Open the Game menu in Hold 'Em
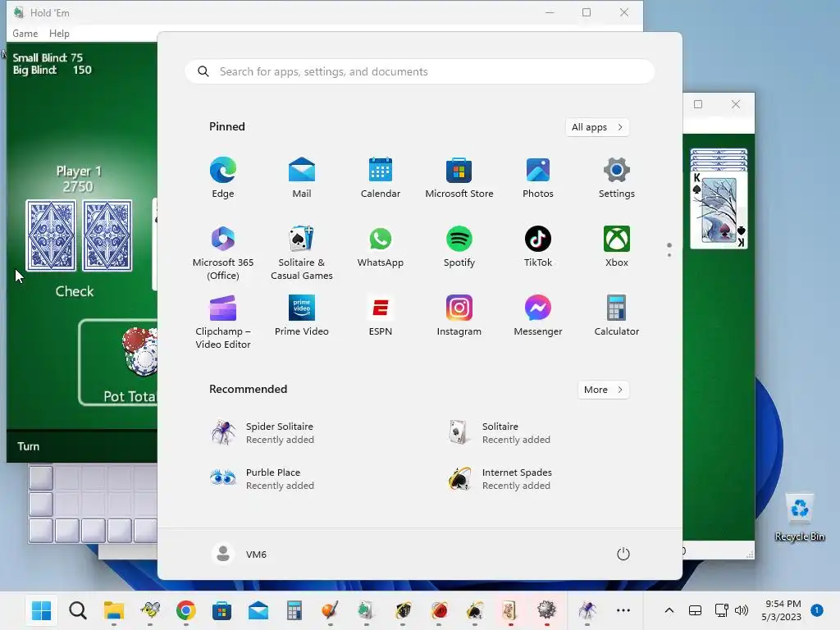Viewport: 840px width, 630px height. [25, 33]
